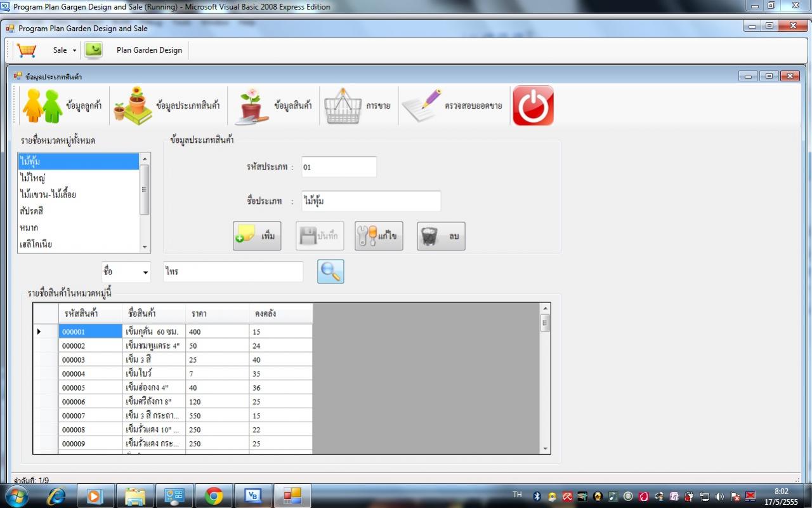
Task: Click the Add (เพิ่ม) button
Action: pyautogui.click(x=257, y=236)
